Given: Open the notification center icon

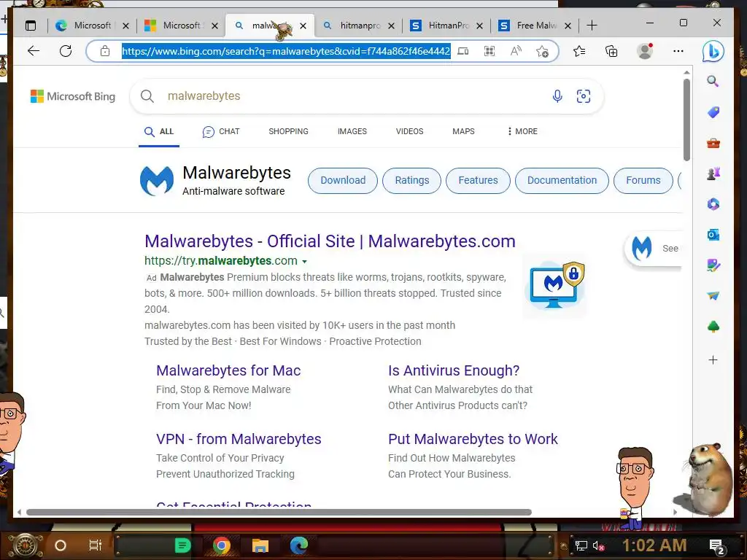Looking at the screenshot, I should (716, 547).
